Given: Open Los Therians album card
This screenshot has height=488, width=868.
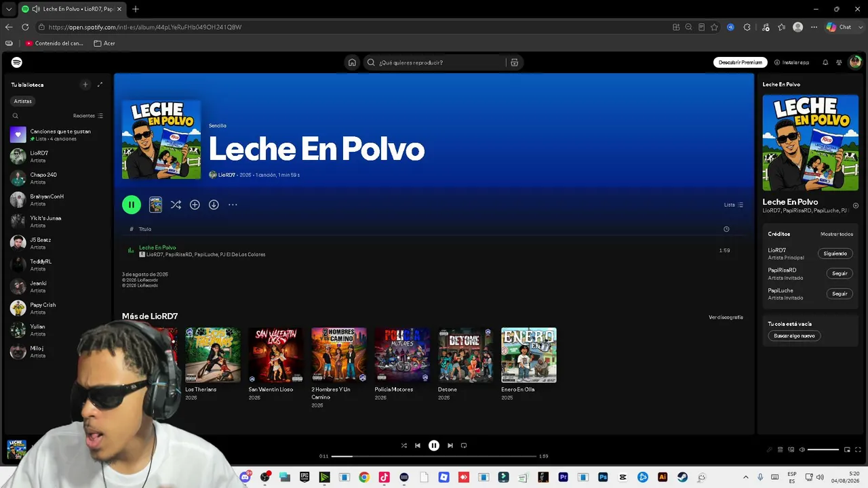Looking at the screenshot, I should (x=212, y=365).
